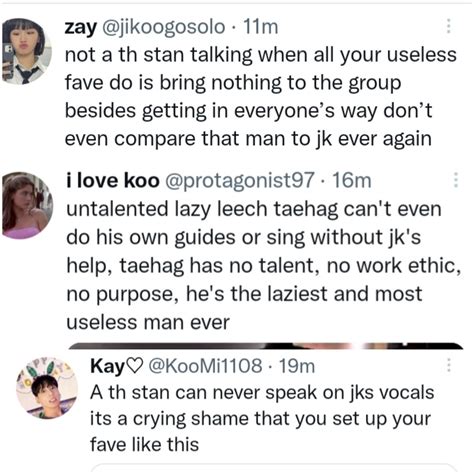Open the tweet starting 'untalented lazy leech'
The image size is (474, 474).
point(264,266)
